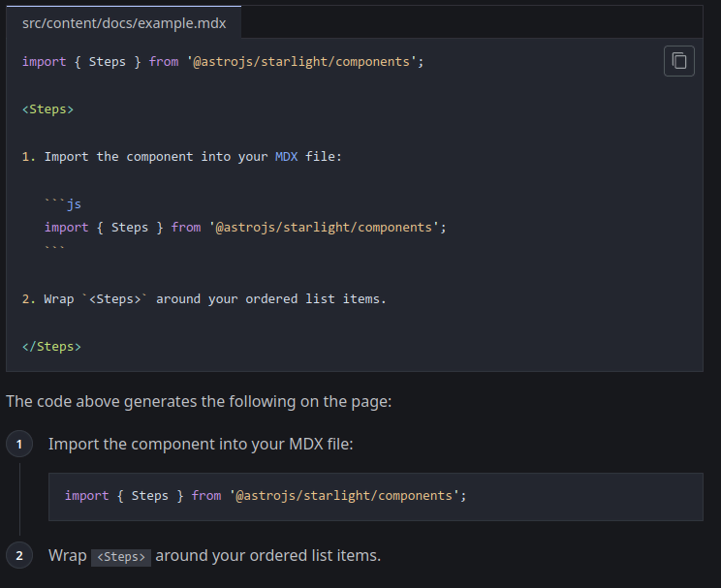Click the indented import statement inside step 1
This screenshot has width=721, height=588.
click(x=244, y=228)
